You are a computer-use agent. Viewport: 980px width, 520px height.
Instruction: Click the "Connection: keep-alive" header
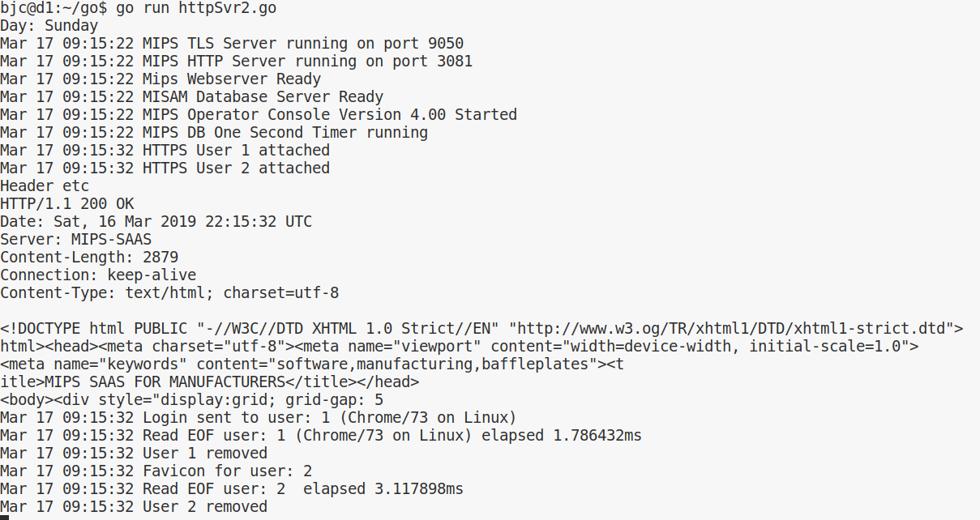98,275
